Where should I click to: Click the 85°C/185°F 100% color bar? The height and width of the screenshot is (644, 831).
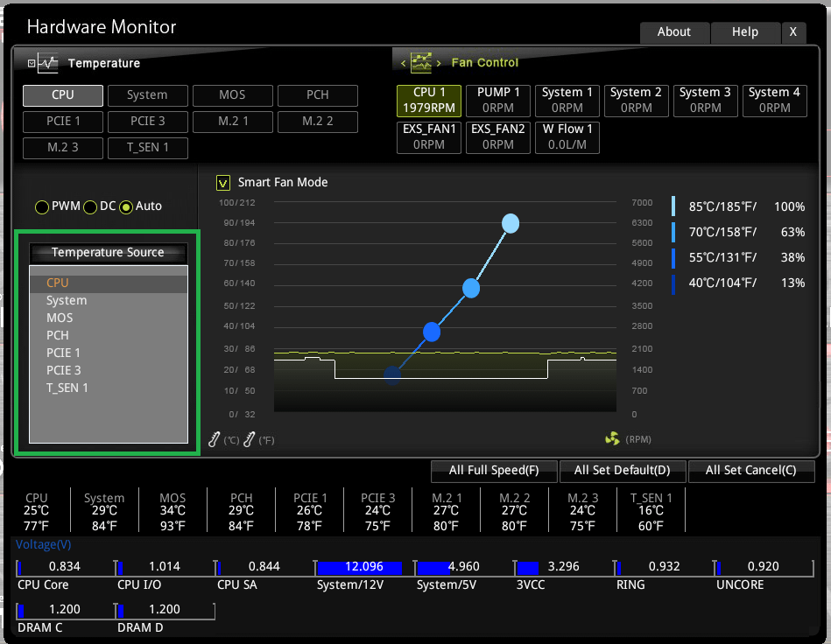tap(673, 206)
